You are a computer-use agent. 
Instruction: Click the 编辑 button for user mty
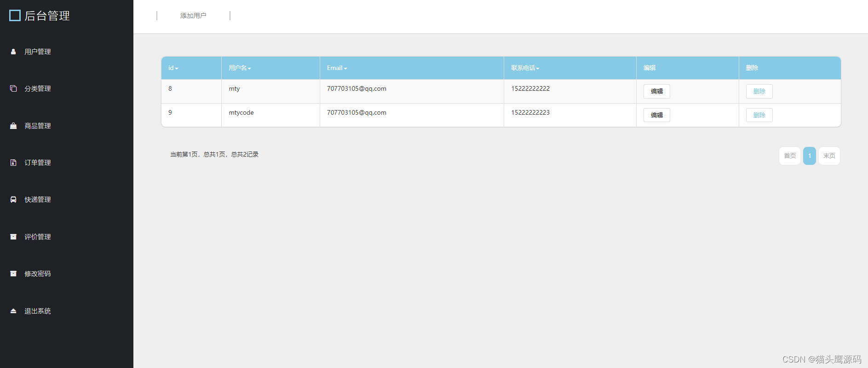pyautogui.click(x=656, y=91)
